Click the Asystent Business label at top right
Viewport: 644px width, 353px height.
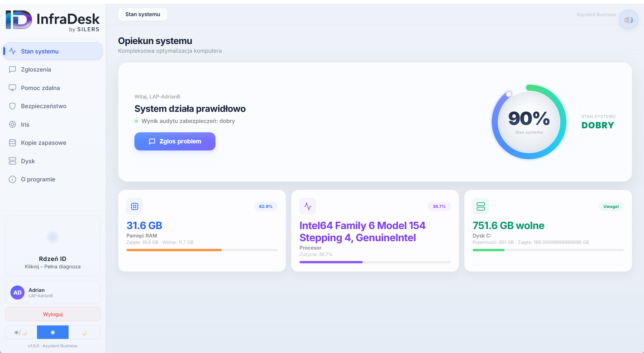click(596, 14)
